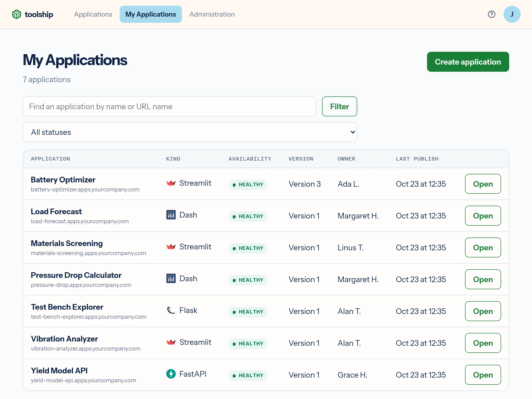The image size is (532, 399).
Task: Click the Streamlit icon in Battery Optimizer row
Action: (171, 183)
